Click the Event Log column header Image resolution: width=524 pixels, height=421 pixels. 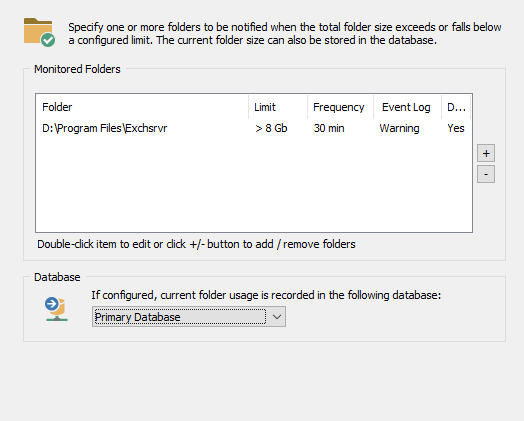pos(407,107)
